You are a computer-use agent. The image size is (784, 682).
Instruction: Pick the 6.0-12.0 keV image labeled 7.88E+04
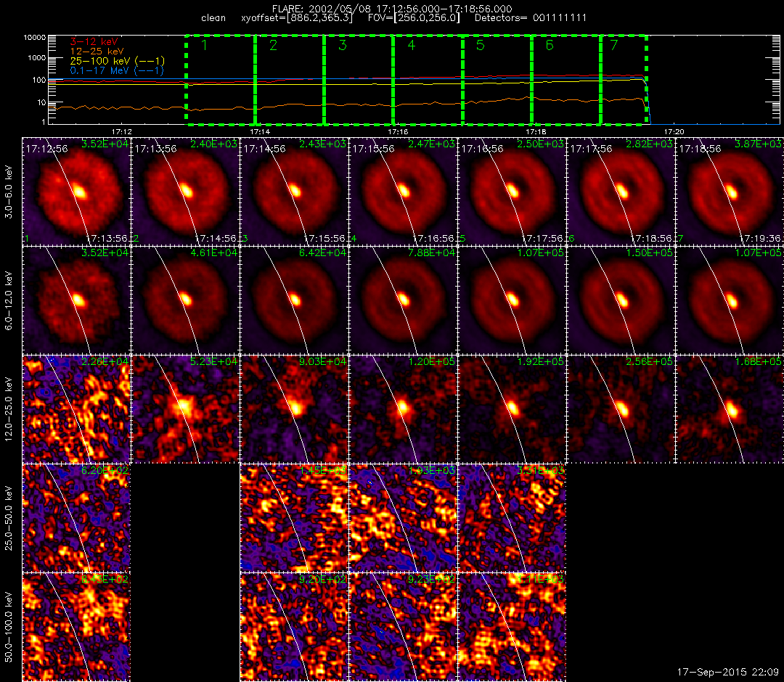(x=404, y=300)
